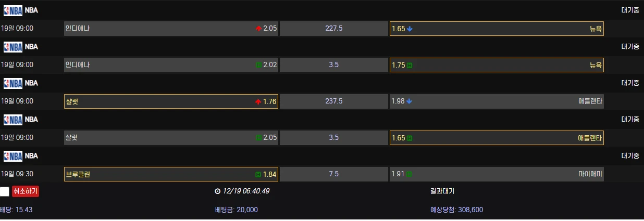
Task: Click the 227.5 over/under line cell
Action: tap(333, 29)
